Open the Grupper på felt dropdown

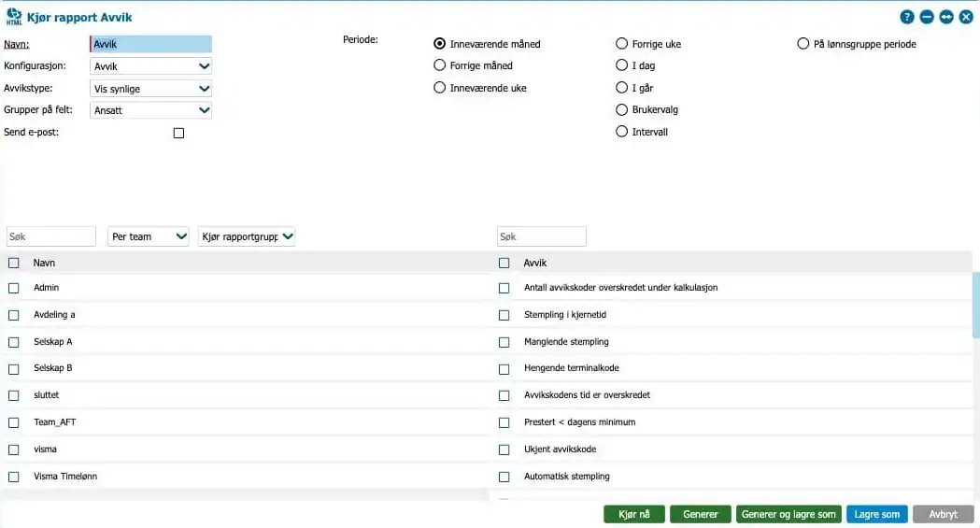[x=150, y=110]
